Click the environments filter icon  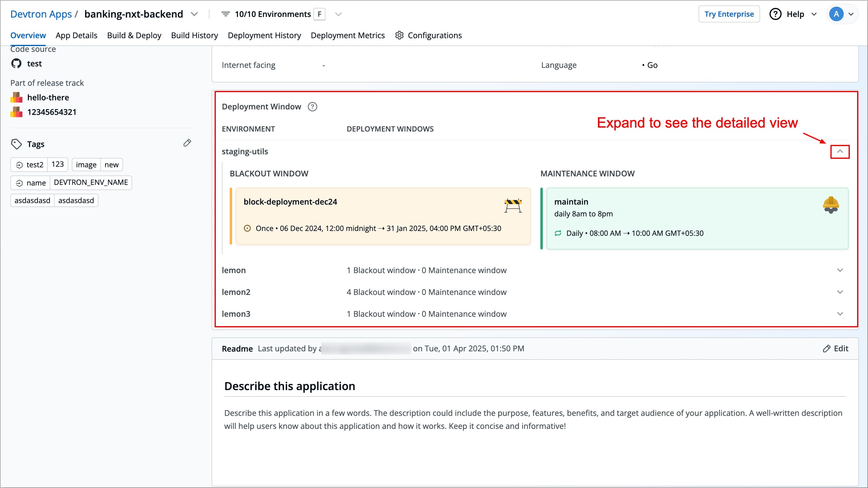(x=225, y=14)
